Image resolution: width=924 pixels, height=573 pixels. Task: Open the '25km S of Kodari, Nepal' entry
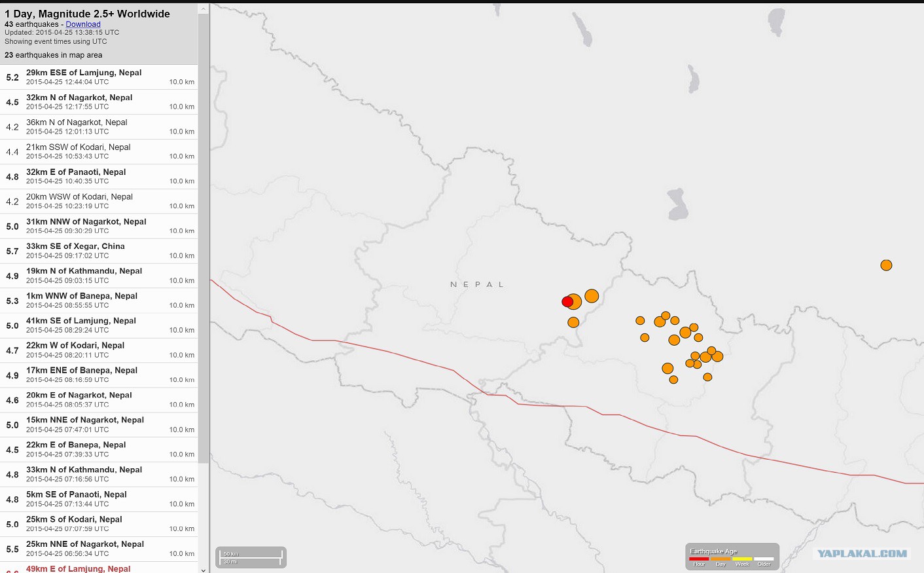(x=99, y=525)
